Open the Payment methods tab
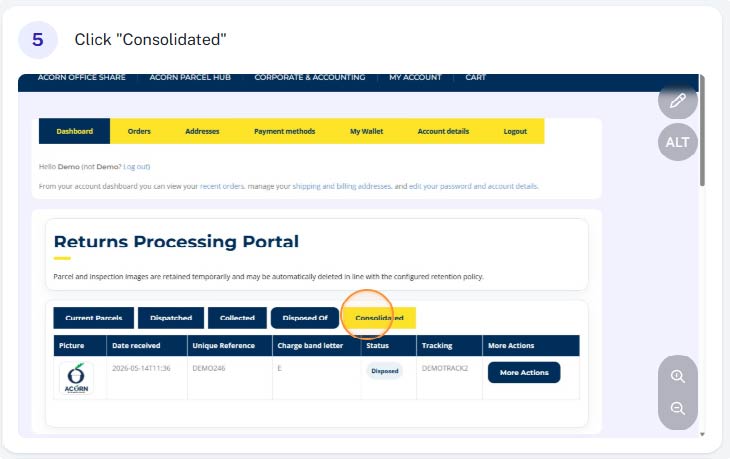Viewport: 730px width, 459px height. 284,131
